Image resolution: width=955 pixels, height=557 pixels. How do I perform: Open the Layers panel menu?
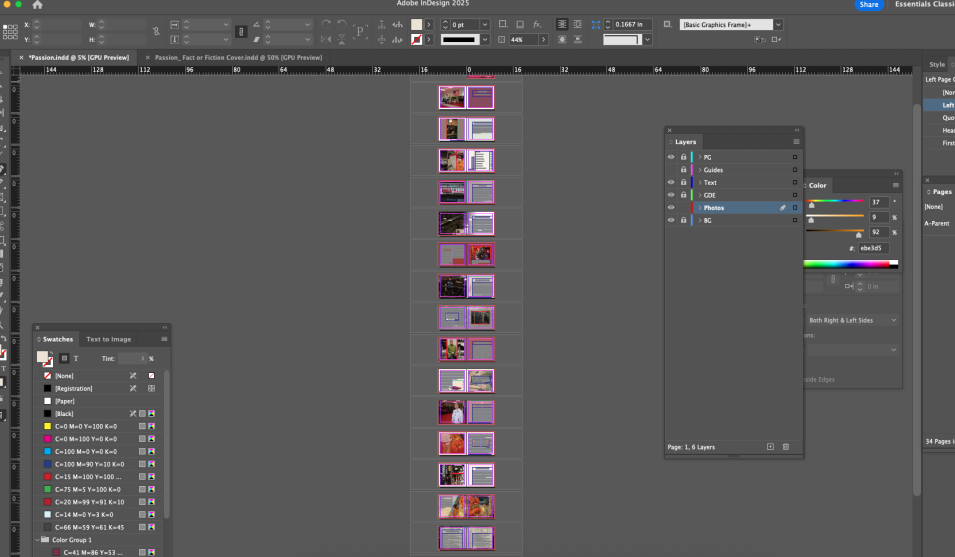click(796, 142)
